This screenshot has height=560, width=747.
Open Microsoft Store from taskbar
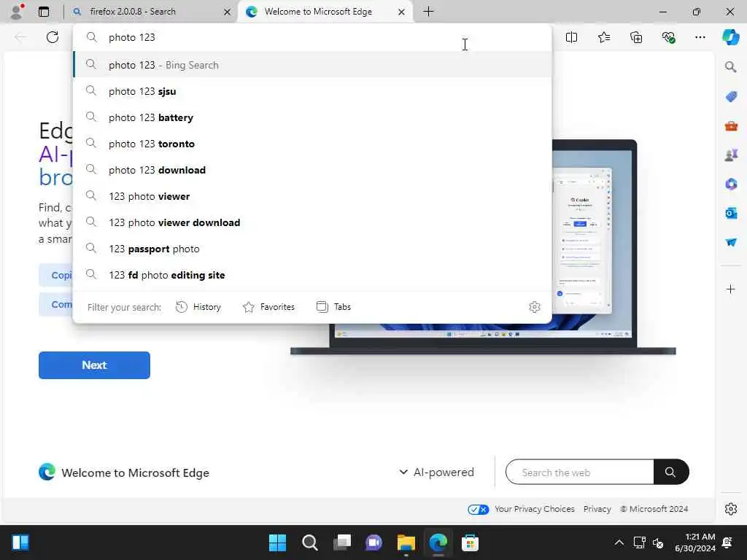point(470,542)
